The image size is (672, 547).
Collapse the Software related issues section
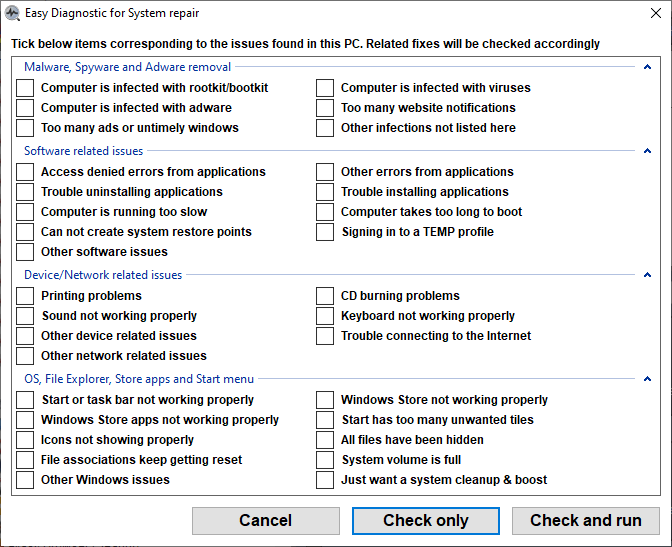(x=647, y=151)
